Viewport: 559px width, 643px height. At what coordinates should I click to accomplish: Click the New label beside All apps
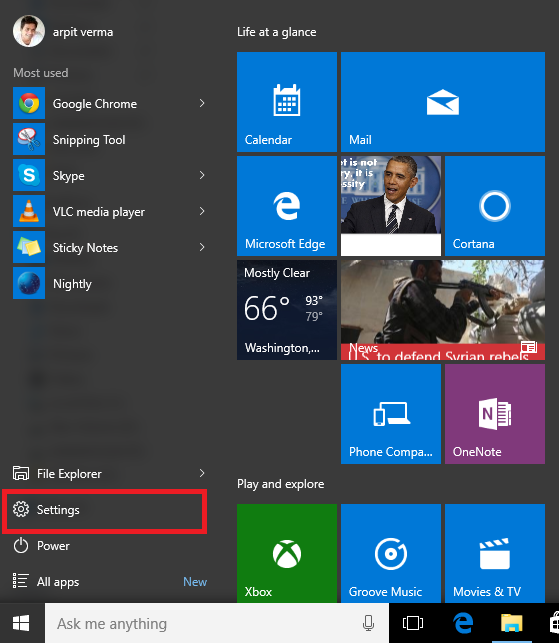click(195, 581)
